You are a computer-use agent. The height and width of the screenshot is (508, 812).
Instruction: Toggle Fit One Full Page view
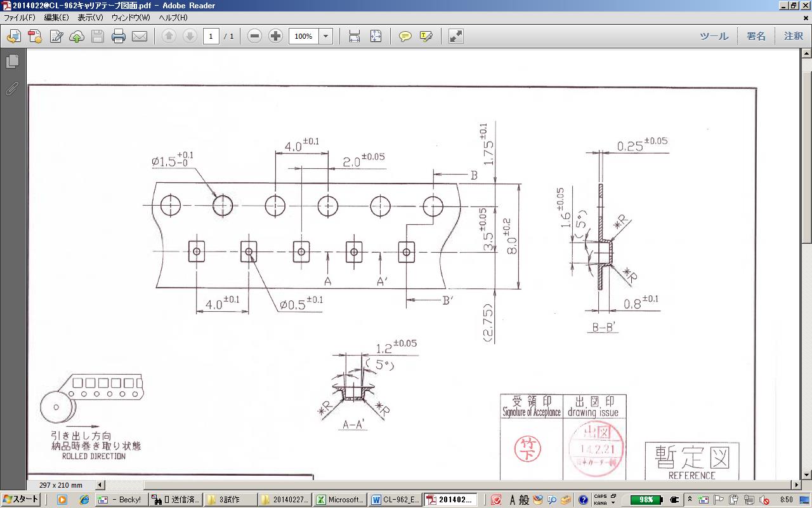pyautogui.click(x=376, y=36)
